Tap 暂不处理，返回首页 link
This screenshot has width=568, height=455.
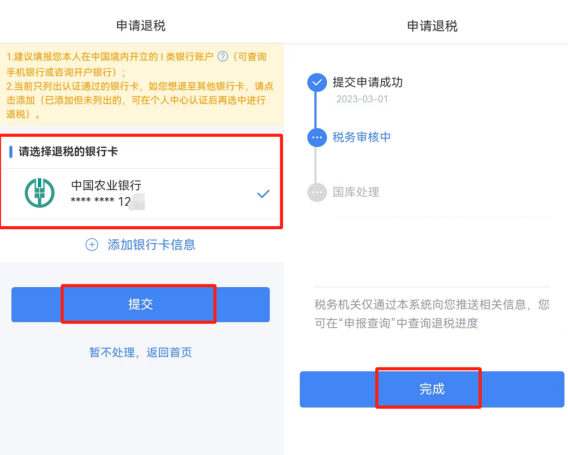(x=141, y=352)
